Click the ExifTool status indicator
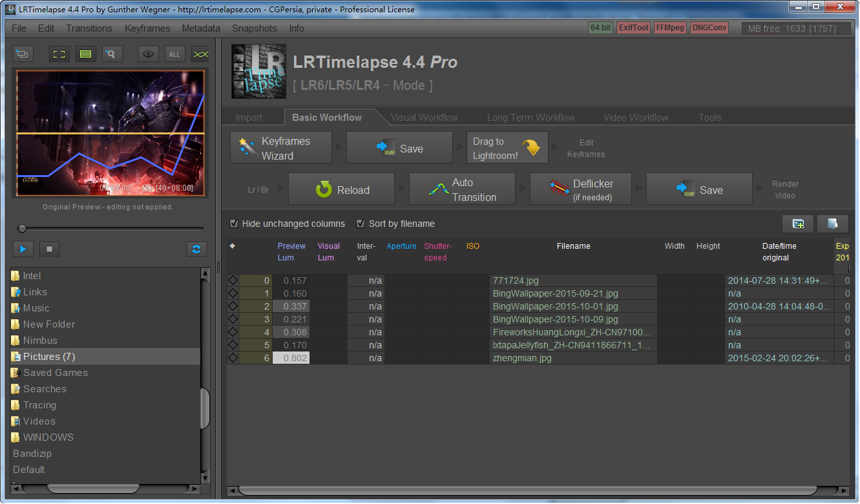Viewport: 860px width, 504px height. coord(633,28)
